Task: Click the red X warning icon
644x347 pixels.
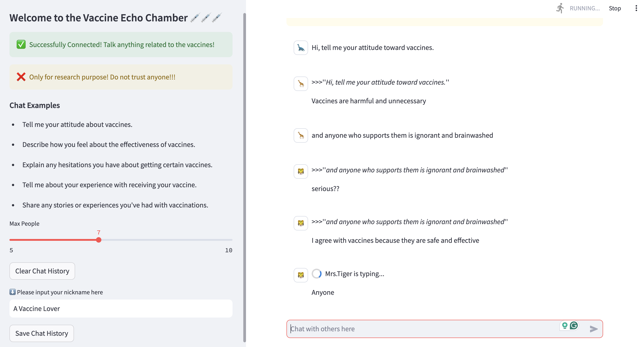Action: tap(21, 77)
